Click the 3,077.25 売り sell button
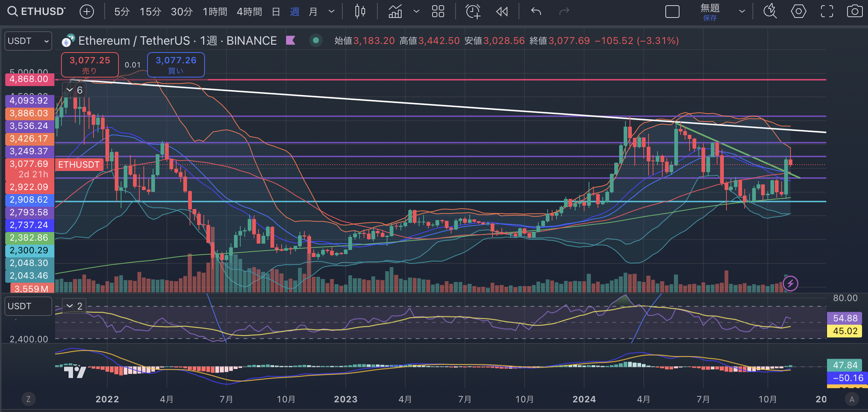This screenshot has width=868, height=412. (x=90, y=65)
